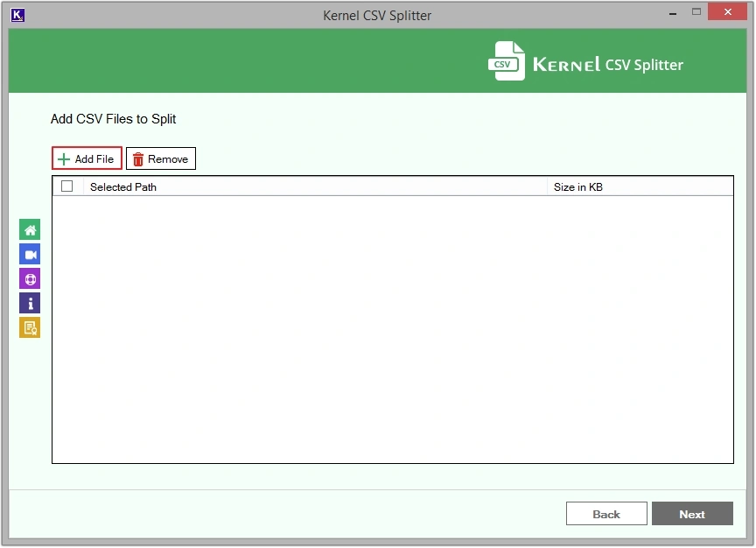This screenshot has width=756, height=548.
Task: Open the video tutorial from the sidebar
Action: coord(29,253)
